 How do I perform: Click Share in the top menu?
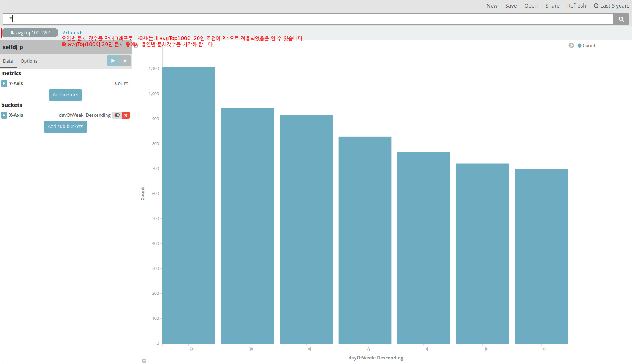point(553,6)
